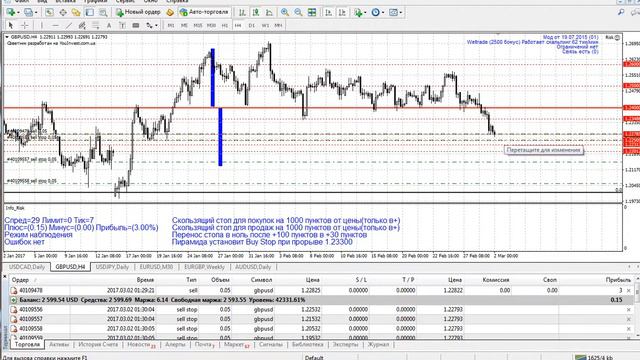640x360 pixels.
Task: Toggle the Terminal panel icon
Action: coord(89,12)
